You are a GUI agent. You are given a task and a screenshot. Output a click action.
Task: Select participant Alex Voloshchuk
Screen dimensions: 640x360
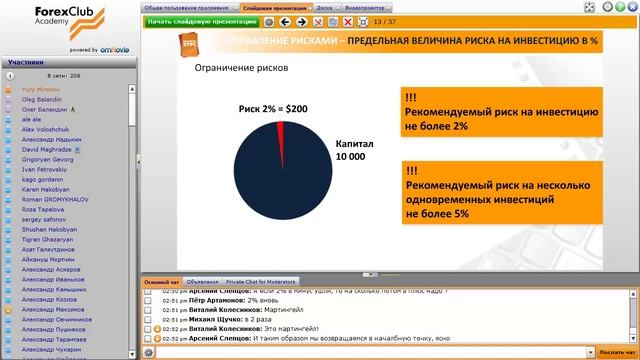coord(45,129)
